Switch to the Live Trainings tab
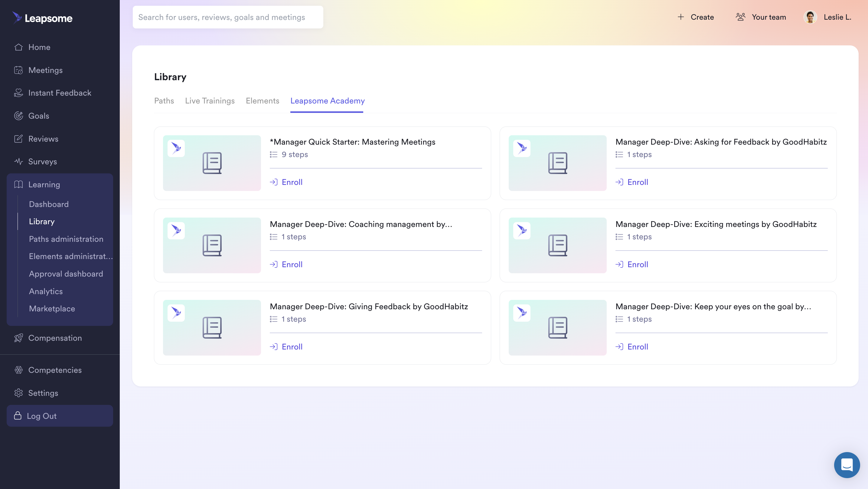868x489 pixels. point(210,101)
